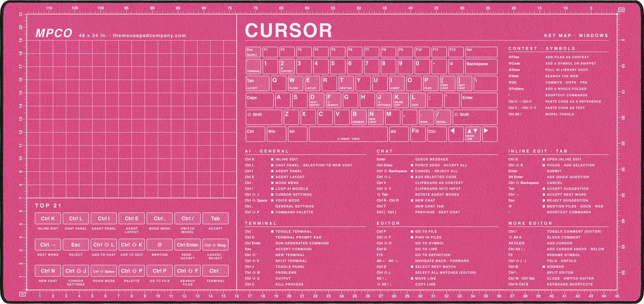Click the Tab Accept keycap in Top 21

tap(216, 219)
